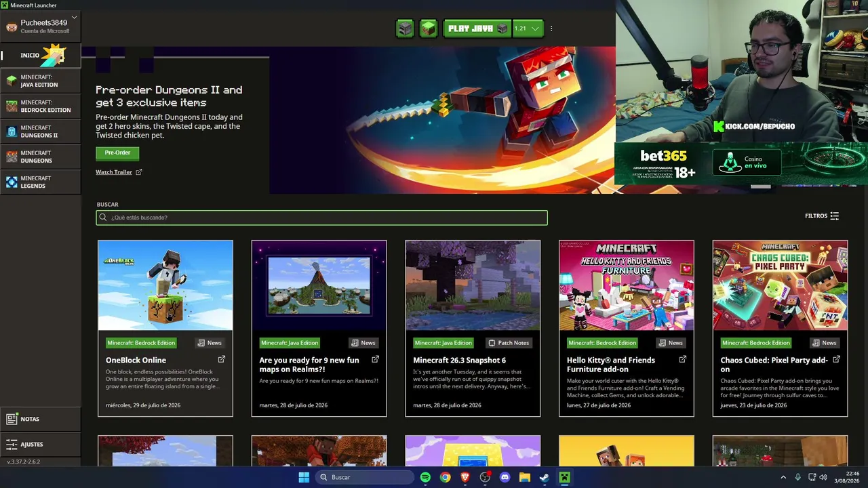Select Minecraft Dungeons in the sidebar
Image resolution: width=868 pixels, height=488 pixels.
pos(41,157)
